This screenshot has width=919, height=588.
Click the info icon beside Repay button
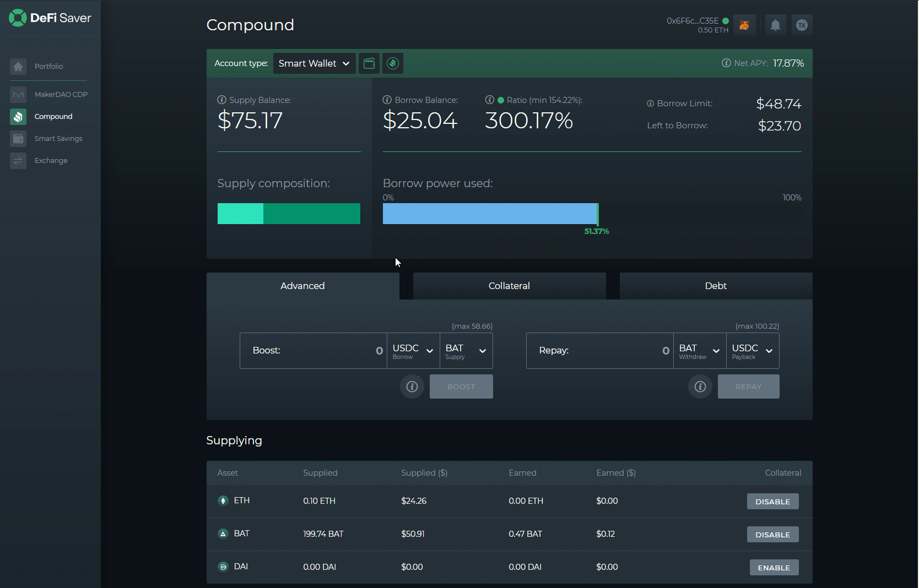(x=700, y=386)
